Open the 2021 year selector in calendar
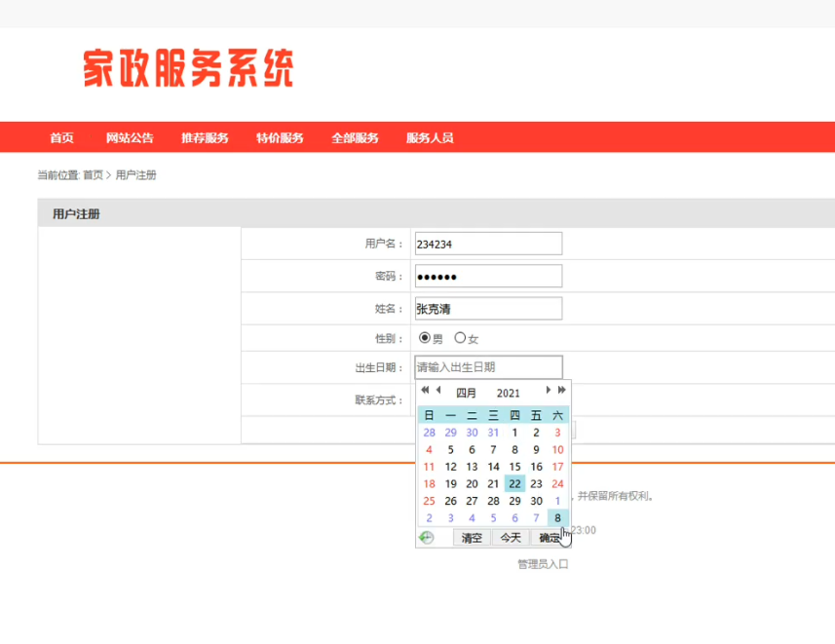Viewport: 835px width, 644px height. (x=508, y=393)
